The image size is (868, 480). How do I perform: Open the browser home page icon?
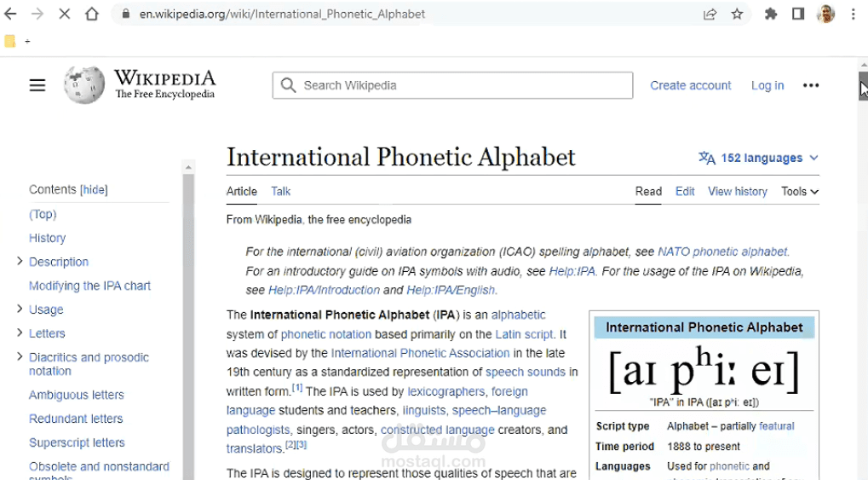pyautogui.click(x=92, y=14)
